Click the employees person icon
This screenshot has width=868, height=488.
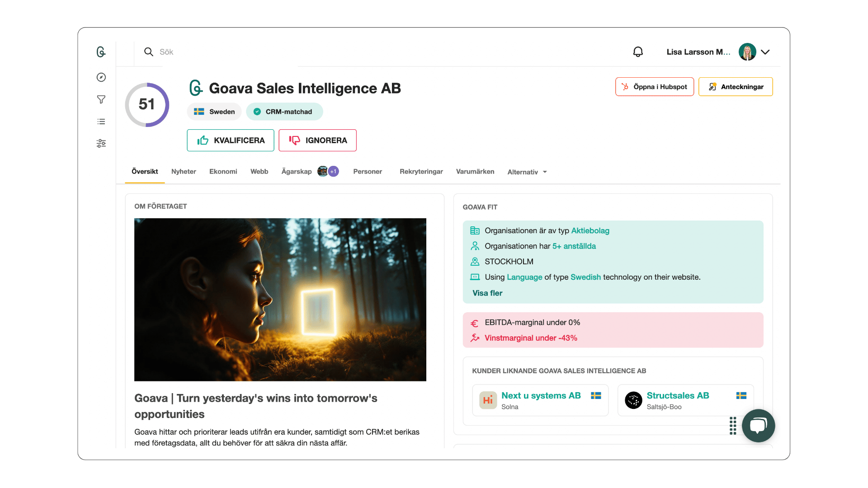tap(475, 246)
